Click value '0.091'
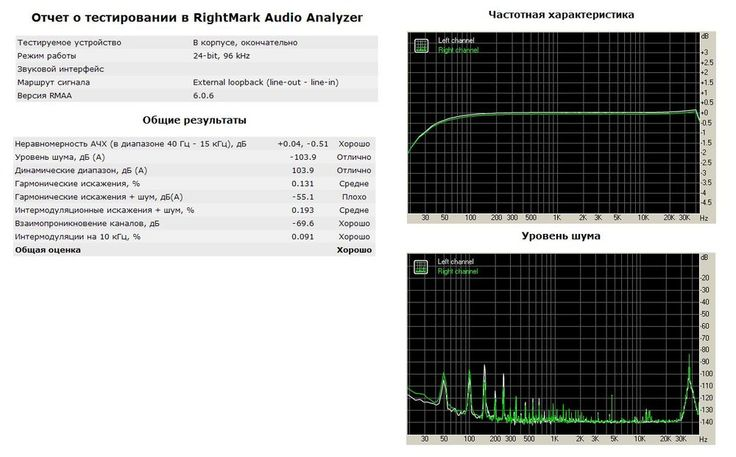This screenshot has height=457, width=736. pos(303,236)
